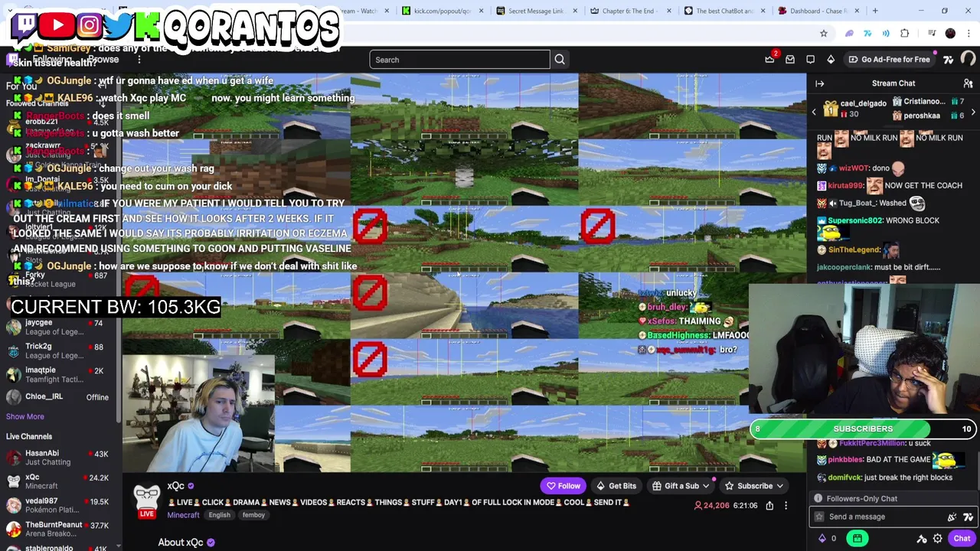
Task: Click the subscribers goal progress bar
Action: pyautogui.click(x=863, y=429)
